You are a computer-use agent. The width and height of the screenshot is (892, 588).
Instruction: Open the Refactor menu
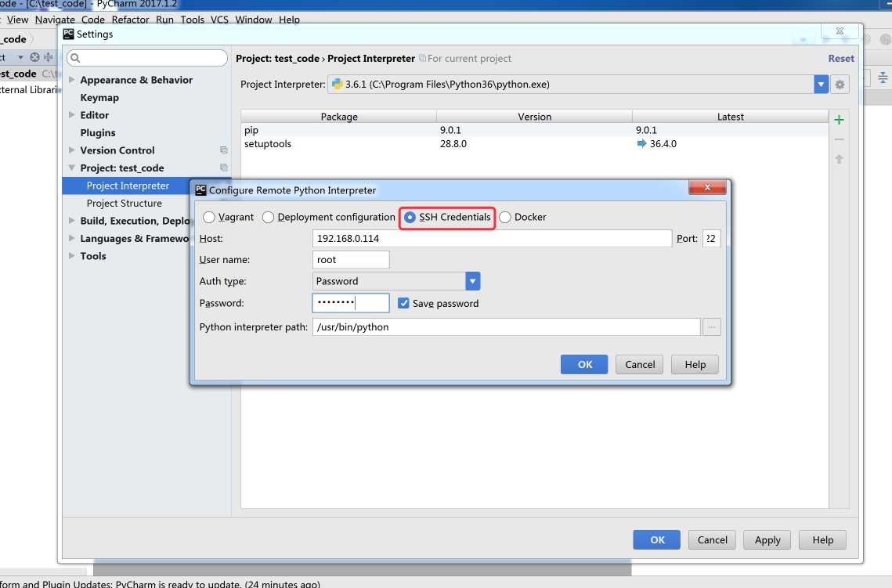click(130, 20)
